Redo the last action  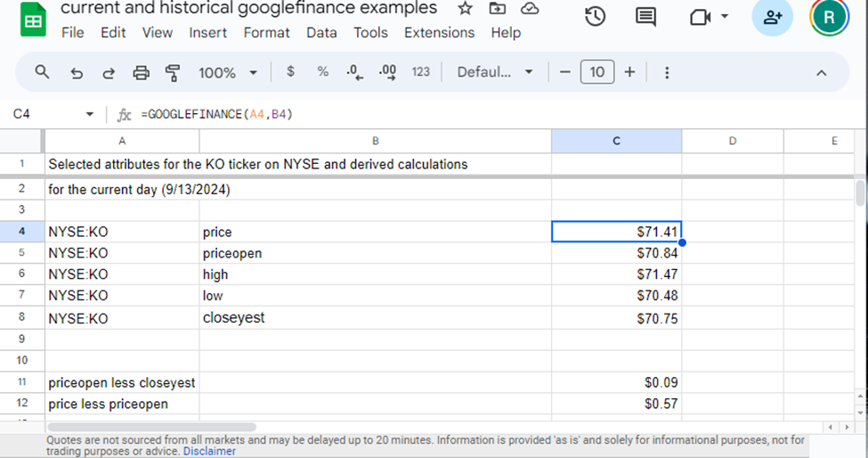109,72
